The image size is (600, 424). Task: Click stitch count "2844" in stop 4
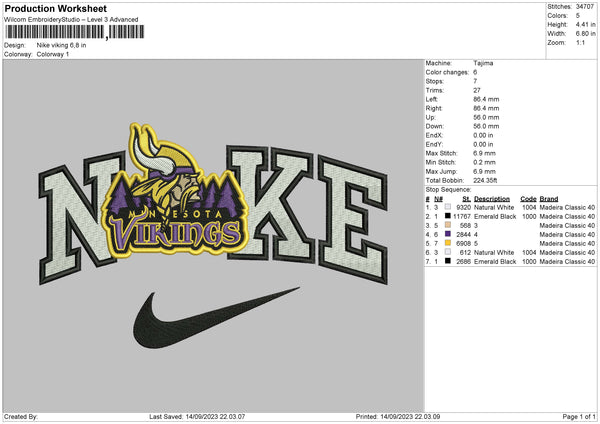coord(463,235)
